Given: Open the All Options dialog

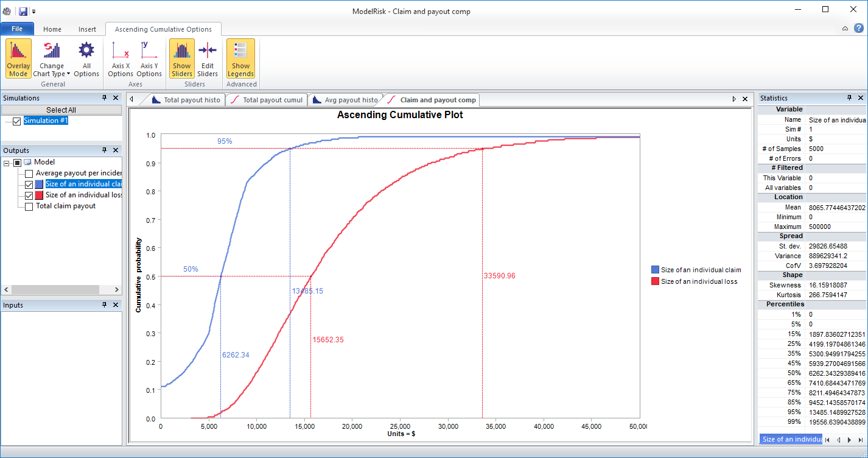Looking at the screenshot, I should click(x=86, y=58).
